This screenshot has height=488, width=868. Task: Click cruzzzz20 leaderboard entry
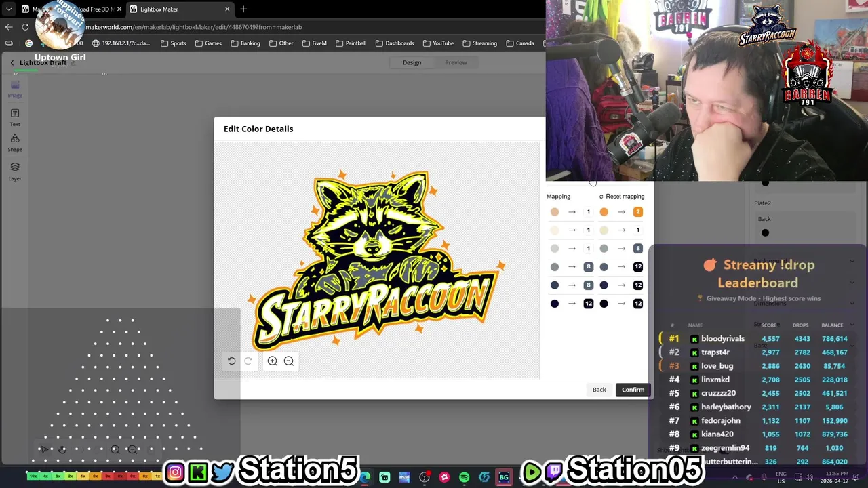tap(719, 393)
